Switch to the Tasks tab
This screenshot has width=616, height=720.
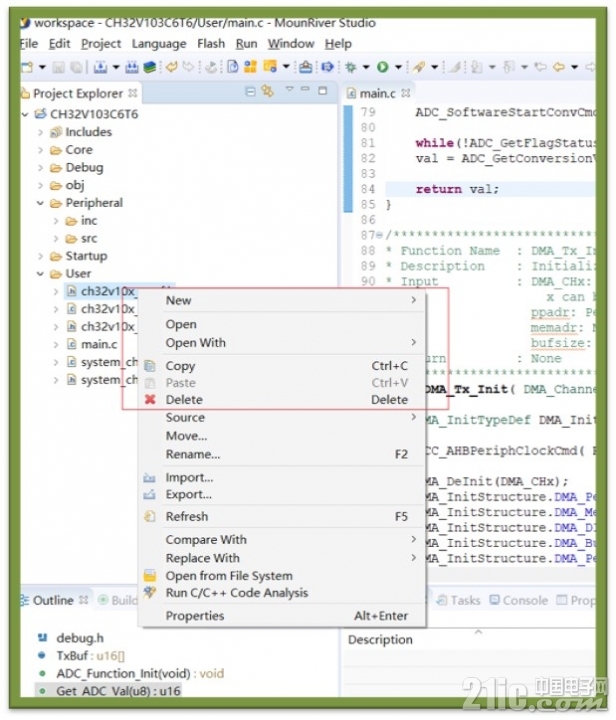coord(459,601)
